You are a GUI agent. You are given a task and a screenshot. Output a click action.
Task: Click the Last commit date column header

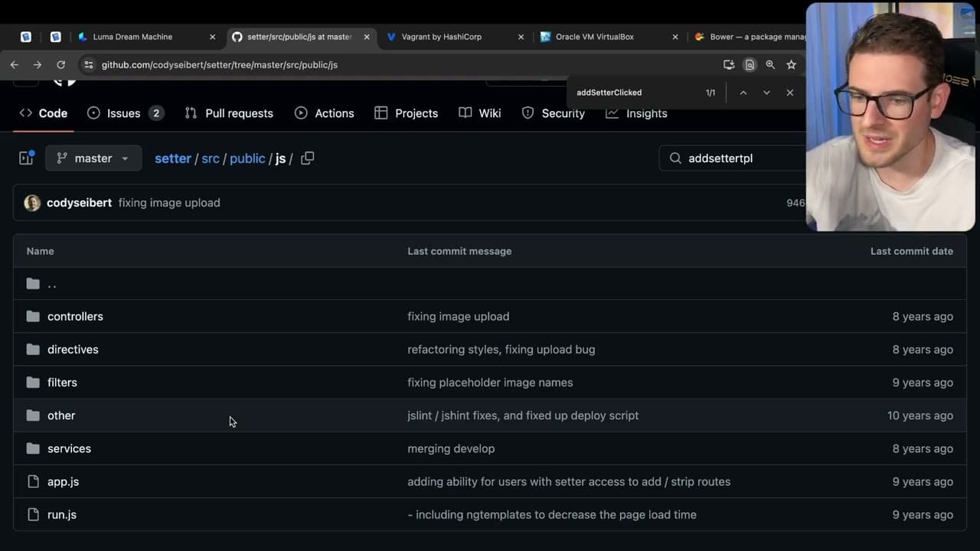pyautogui.click(x=912, y=251)
